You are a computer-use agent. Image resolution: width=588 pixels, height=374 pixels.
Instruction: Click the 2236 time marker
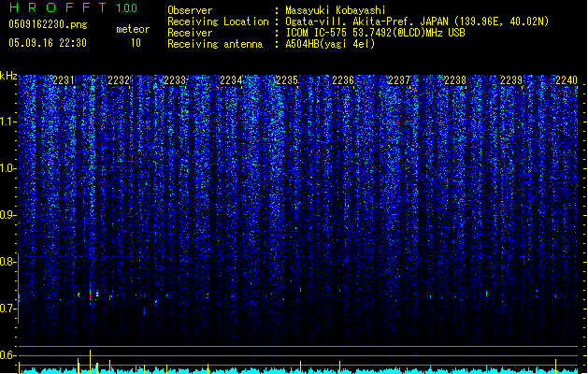[x=343, y=80]
